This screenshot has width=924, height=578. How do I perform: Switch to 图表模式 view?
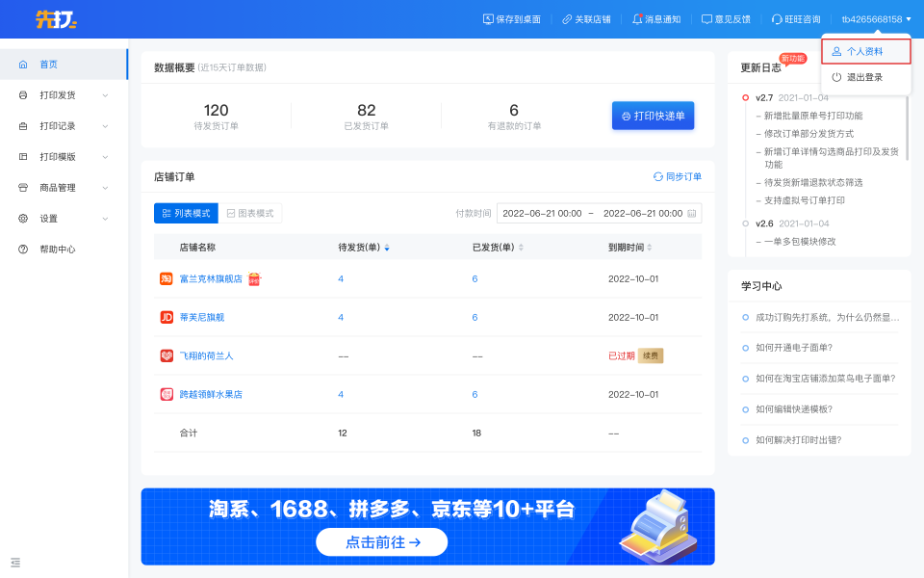pos(250,213)
